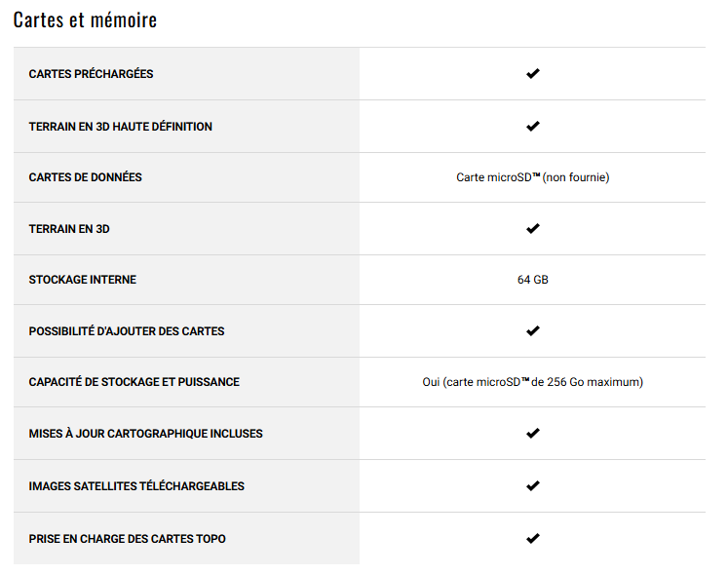Click the Prise en charge des cartes topo checkmark
Image resolution: width=728 pixels, height=576 pixels.
[x=532, y=538]
